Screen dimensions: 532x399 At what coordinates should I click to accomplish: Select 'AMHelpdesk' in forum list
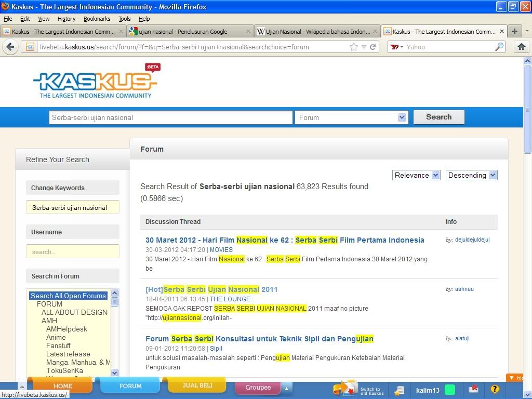[x=67, y=329]
